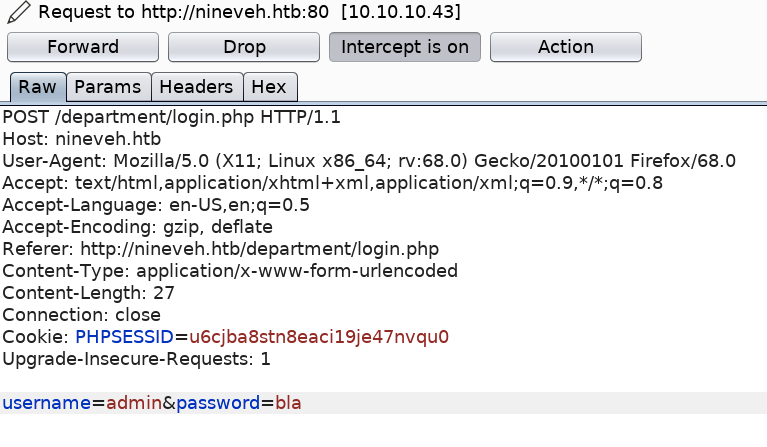Screen dimensions: 767x447
Task: Switch to the Hex view tab
Action: pyautogui.click(x=268, y=87)
